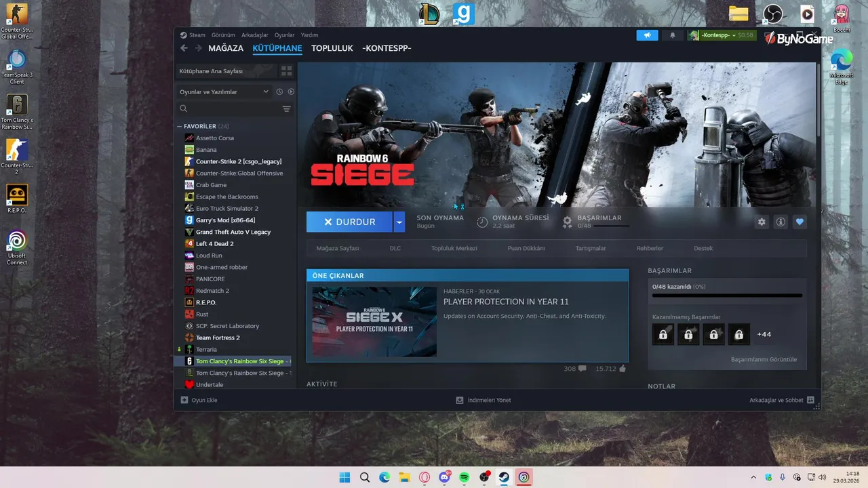The height and width of the screenshot is (488, 868).
Task: Show game info circle icon
Action: [781, 222]
